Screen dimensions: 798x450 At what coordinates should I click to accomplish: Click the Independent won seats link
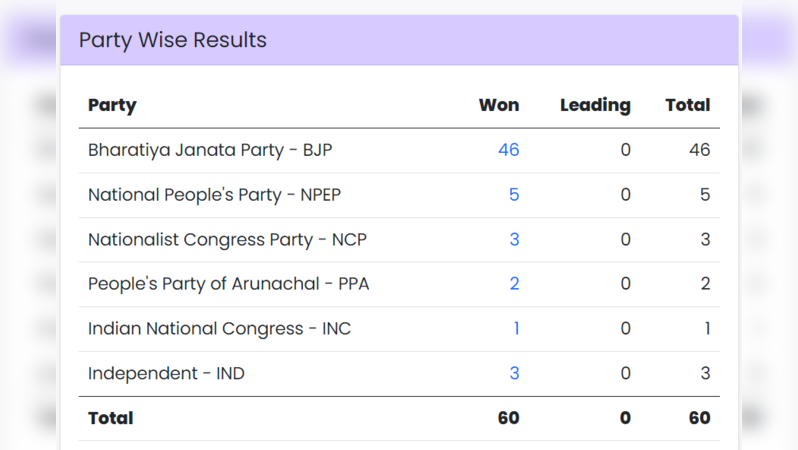click(514, 373)
